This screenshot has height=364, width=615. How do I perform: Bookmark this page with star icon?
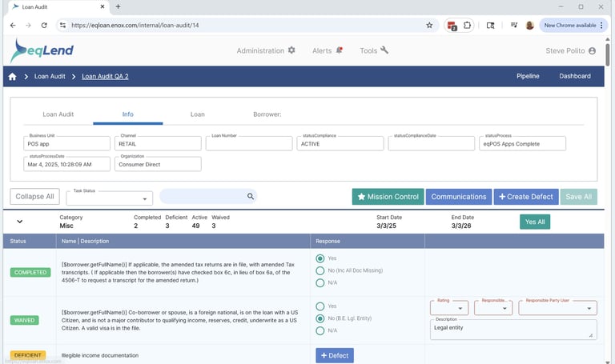[429, 25]
